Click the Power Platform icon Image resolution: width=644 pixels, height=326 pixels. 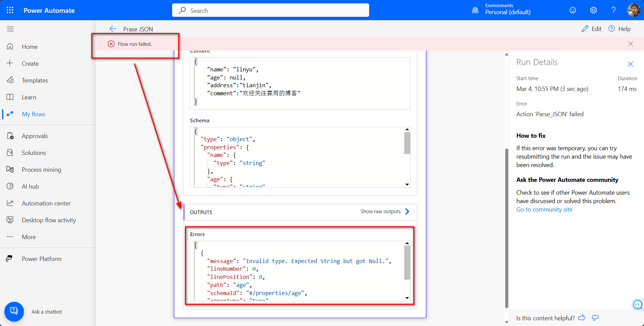(x=9, y=259)
